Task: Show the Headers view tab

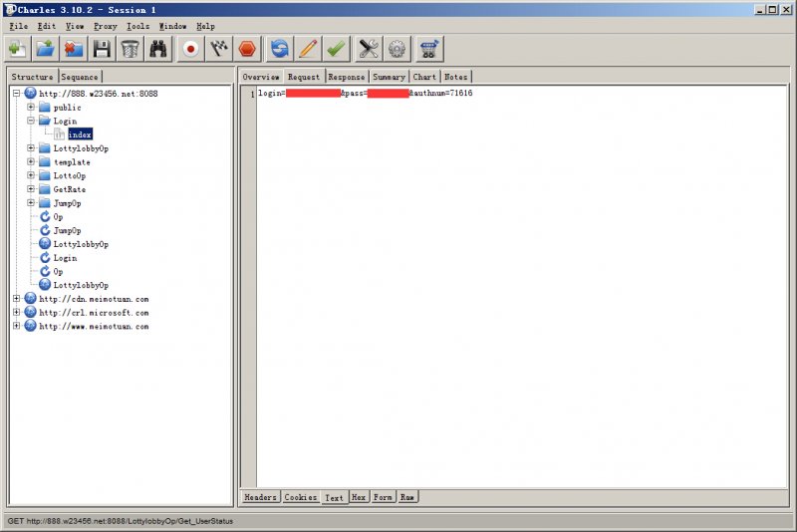Action: click(260, 497)
